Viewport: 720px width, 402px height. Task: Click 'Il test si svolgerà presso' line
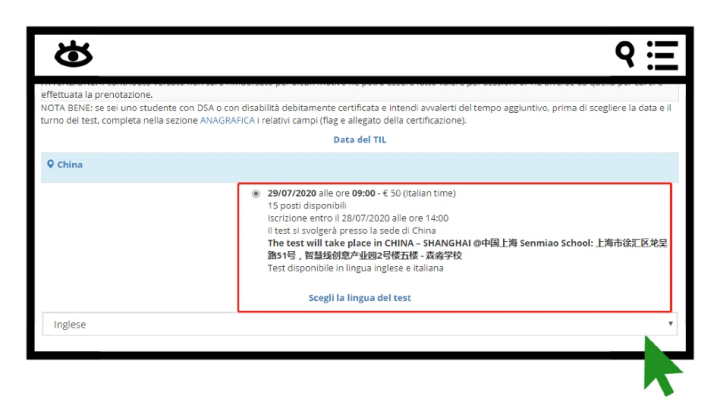coord(352,231)
